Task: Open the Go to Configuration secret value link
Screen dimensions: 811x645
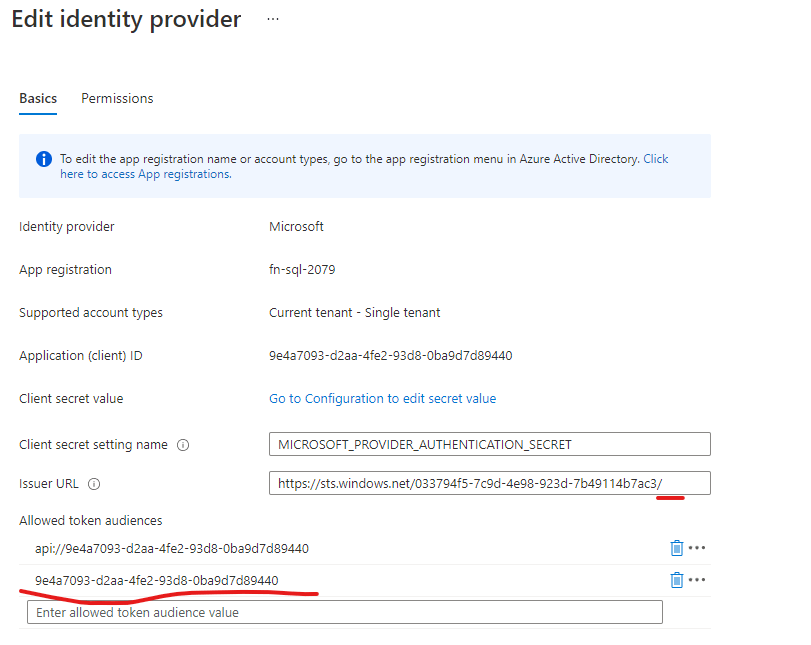Action: 382,398
